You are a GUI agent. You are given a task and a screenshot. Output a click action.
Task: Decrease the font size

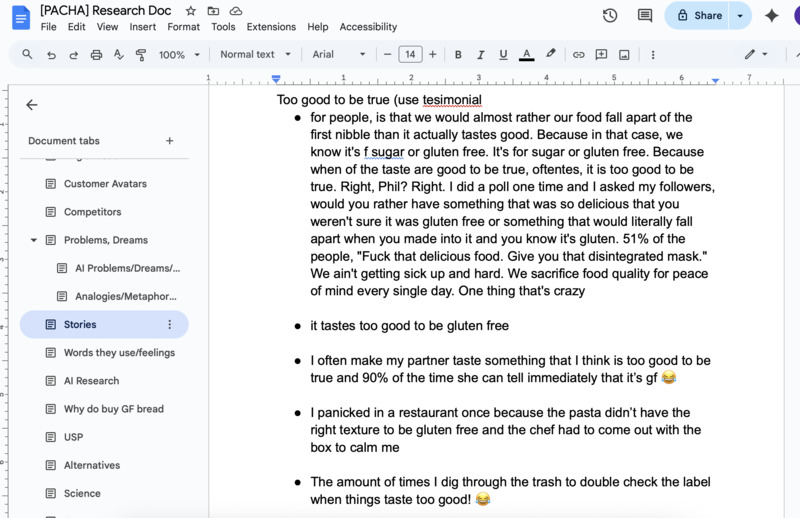click(387, 55)
